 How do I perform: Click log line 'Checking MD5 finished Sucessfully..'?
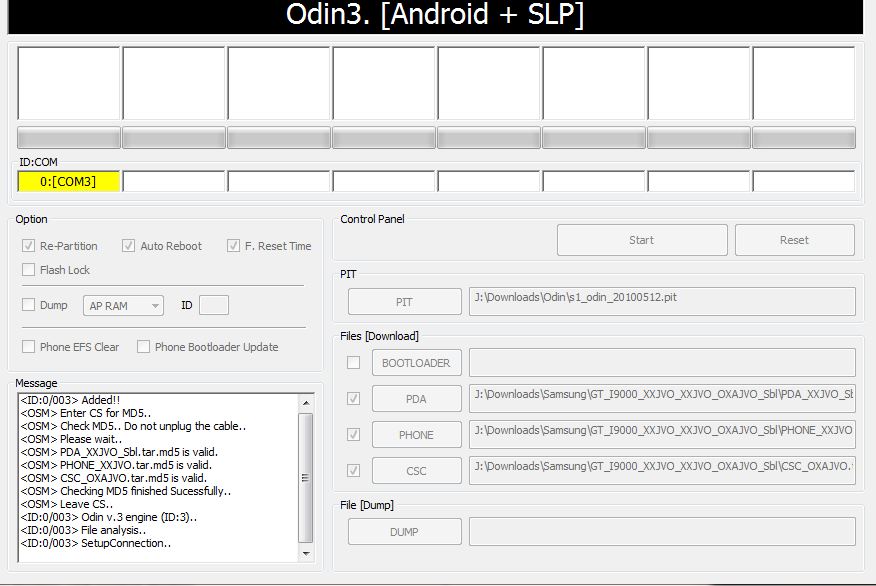coord(126,491)
